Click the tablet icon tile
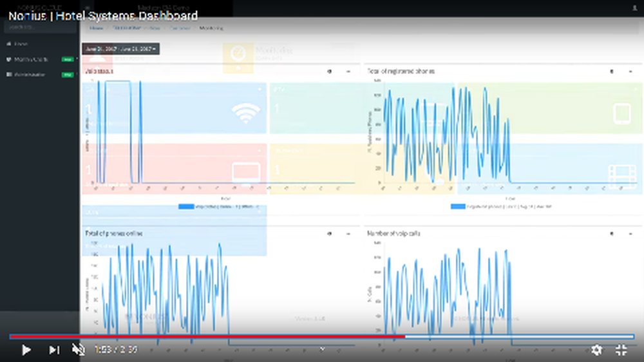This screenshot has height=362, width=644. (622, 114)
